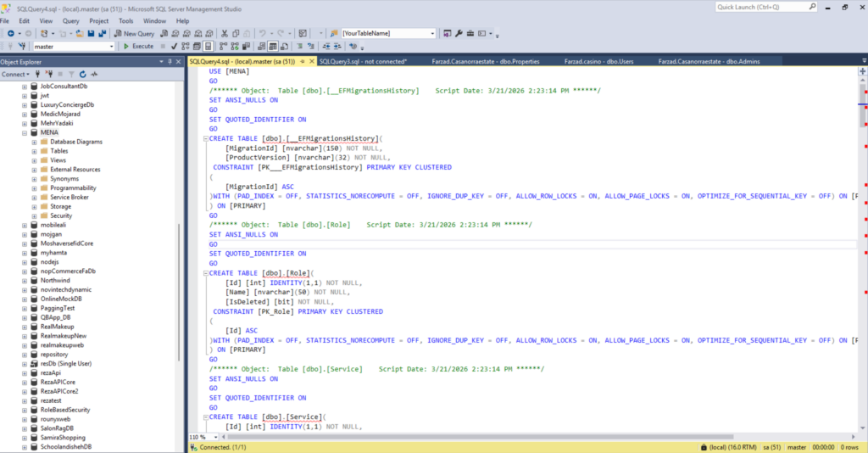Open the Query menu
Image resolution: width=868 pixels, height=453 pixels.
pyautogui.click(x=71, y=21)
